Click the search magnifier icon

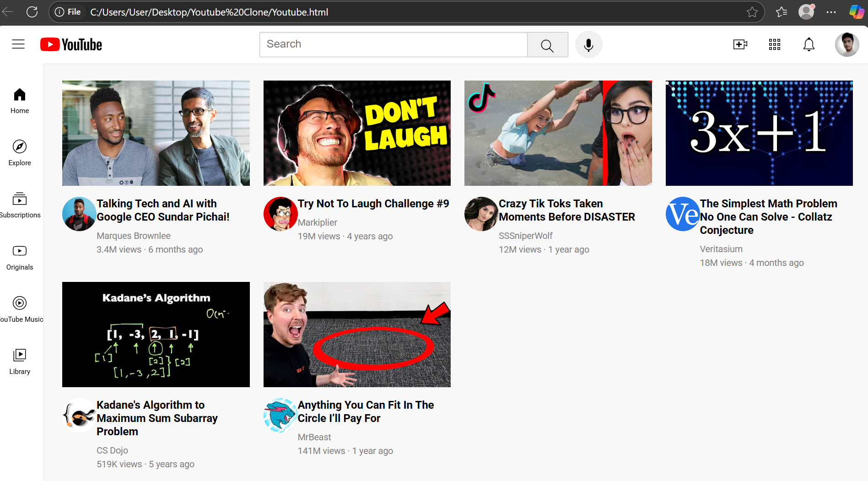[x=547, y=44]
